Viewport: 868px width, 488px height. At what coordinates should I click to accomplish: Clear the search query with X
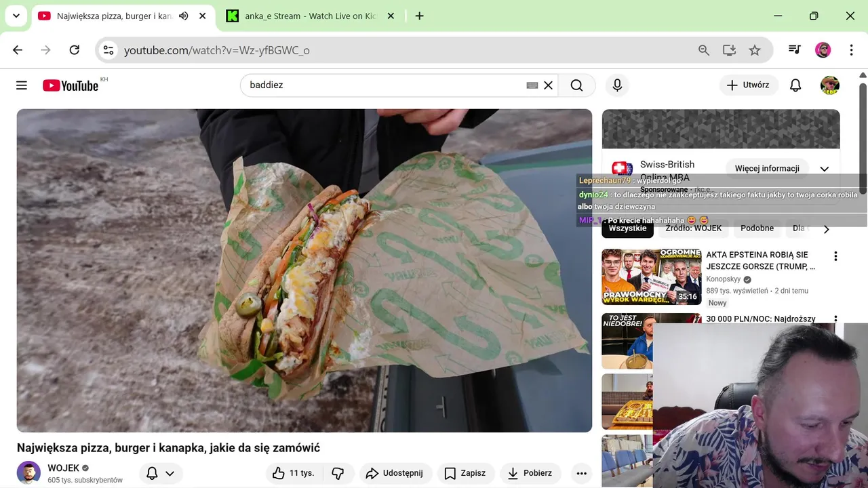click(x=549, y=85)
